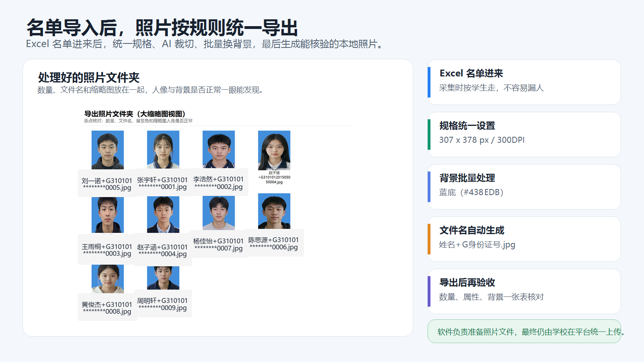
Task: Select the text 姓名+G身份证号.jpg
Action: pyautogui.click(x=477, y=245)
